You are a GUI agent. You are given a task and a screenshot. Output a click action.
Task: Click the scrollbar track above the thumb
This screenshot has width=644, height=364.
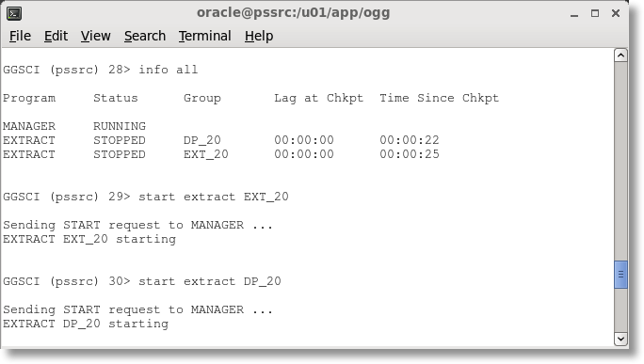point(620,161)
